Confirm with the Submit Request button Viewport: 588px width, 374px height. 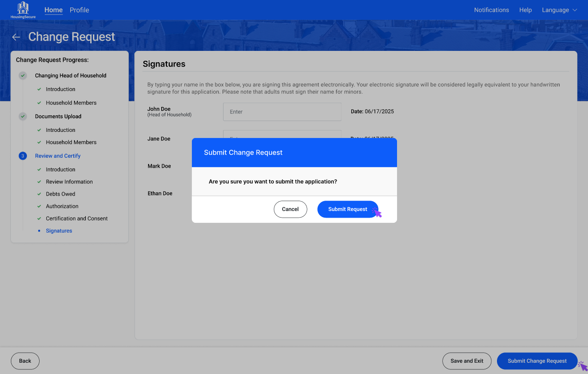tap(348, 209)
